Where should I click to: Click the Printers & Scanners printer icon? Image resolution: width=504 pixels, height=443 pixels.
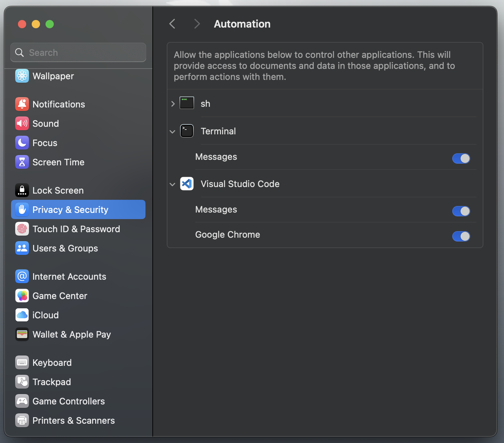(22, 420)
